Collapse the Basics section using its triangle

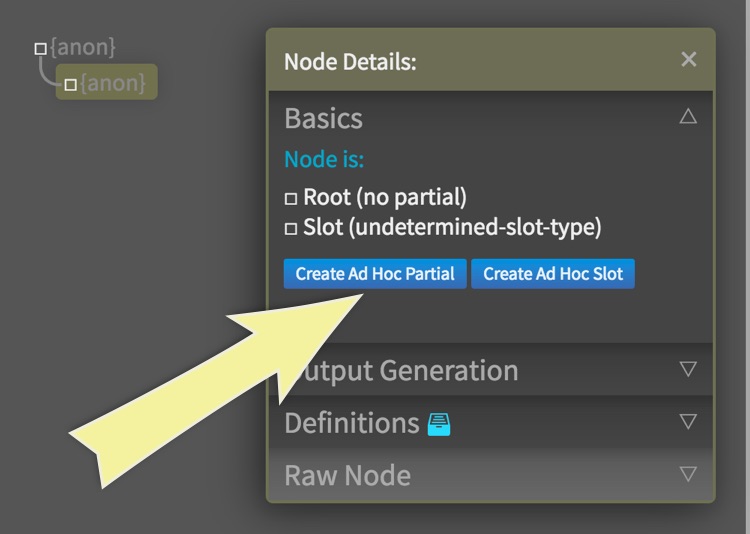(687, 117)
